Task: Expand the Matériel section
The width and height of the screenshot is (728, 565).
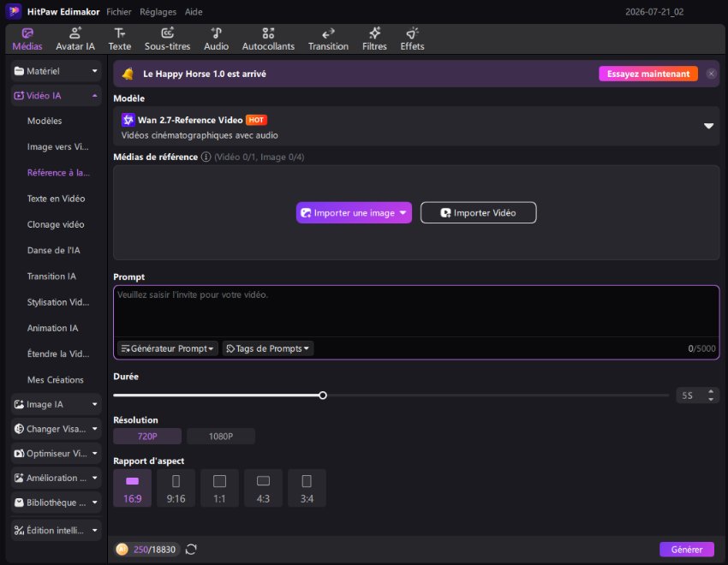Action: pos(57,71)
